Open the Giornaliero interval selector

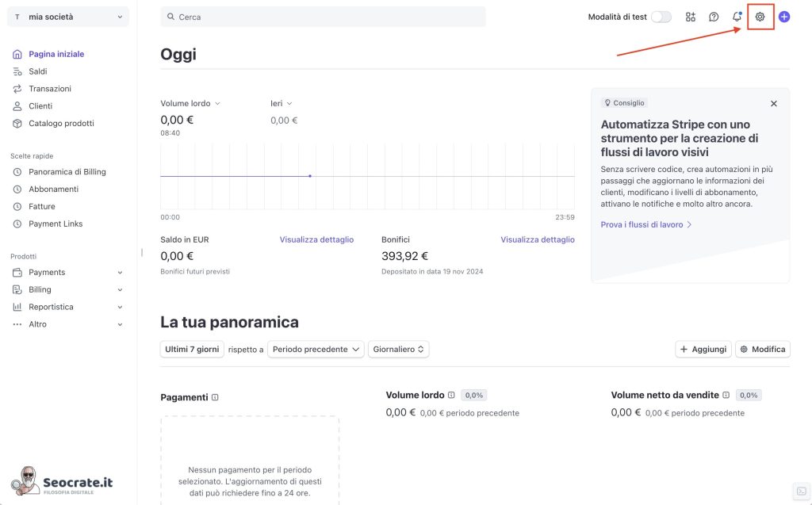pos(398,349)
